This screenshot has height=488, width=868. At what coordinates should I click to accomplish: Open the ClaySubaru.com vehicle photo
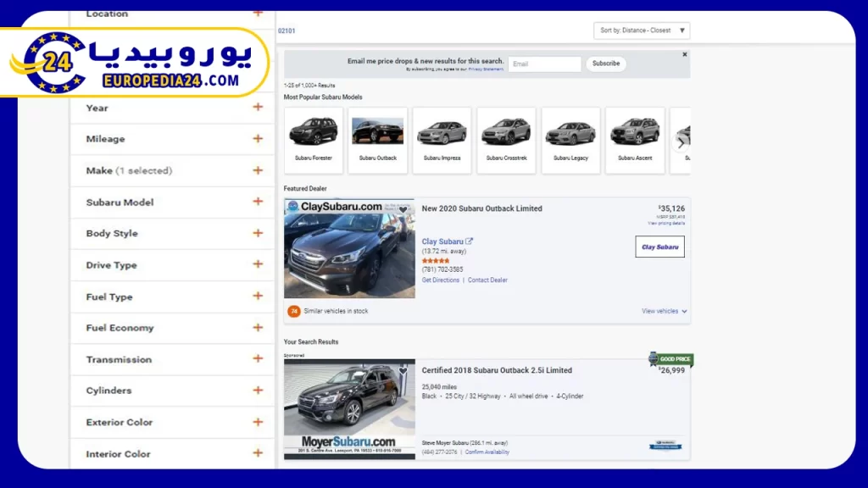pos(349,248)
